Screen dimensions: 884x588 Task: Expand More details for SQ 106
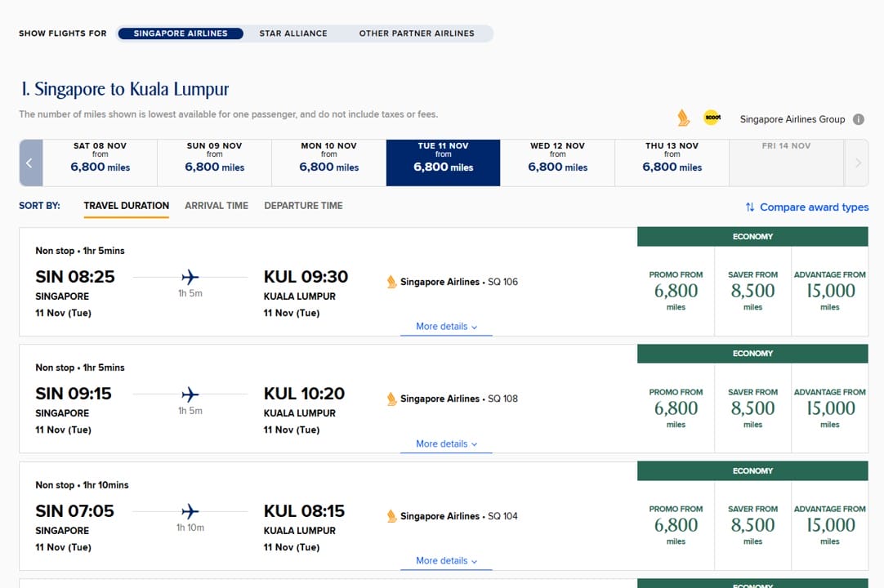tap(446, 327)
